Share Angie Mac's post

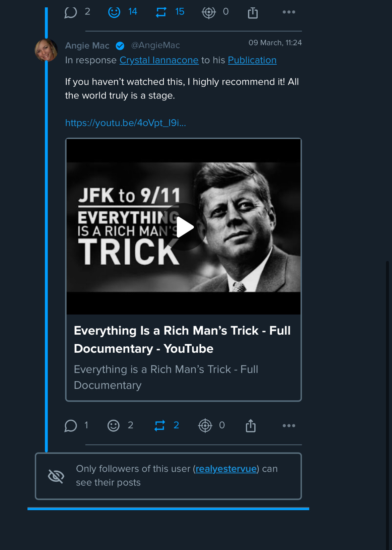[251, 426]
